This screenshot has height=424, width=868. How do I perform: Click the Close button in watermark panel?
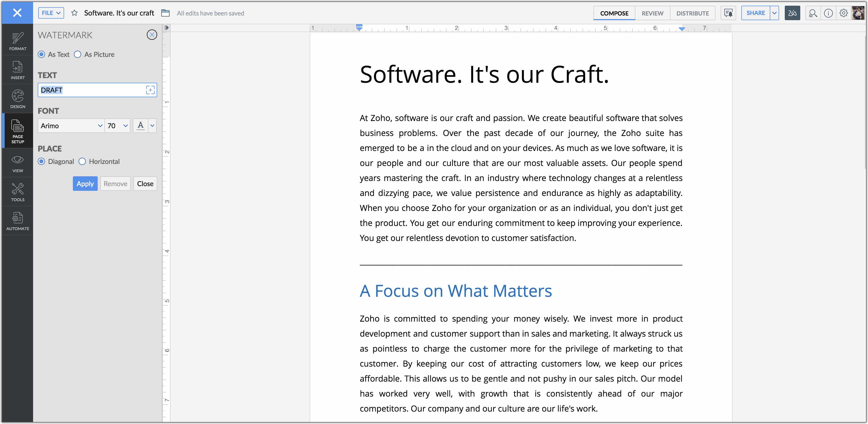(145, 184)
